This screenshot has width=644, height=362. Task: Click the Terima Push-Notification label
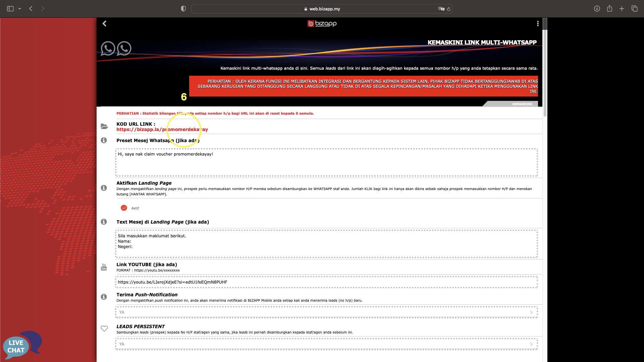point(147,295)
